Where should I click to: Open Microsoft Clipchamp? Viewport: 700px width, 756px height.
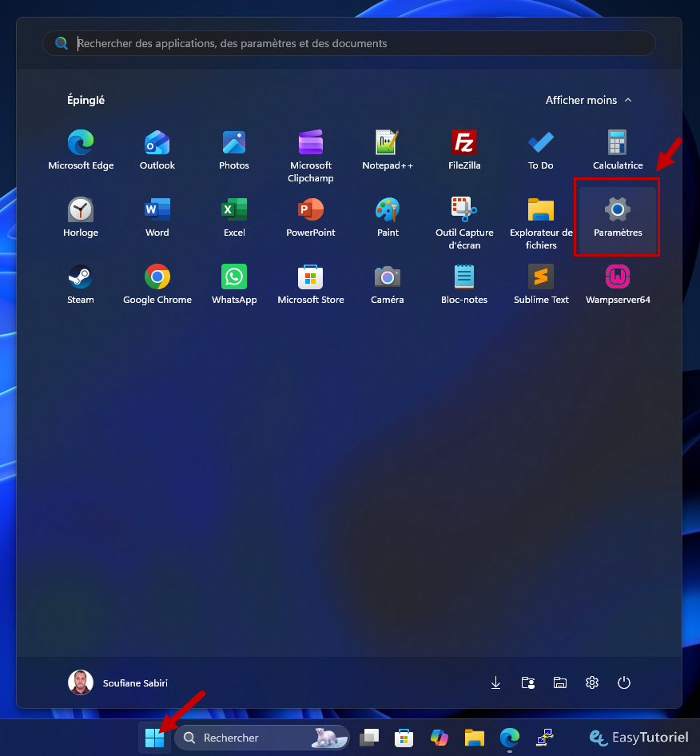coord(311,156)
